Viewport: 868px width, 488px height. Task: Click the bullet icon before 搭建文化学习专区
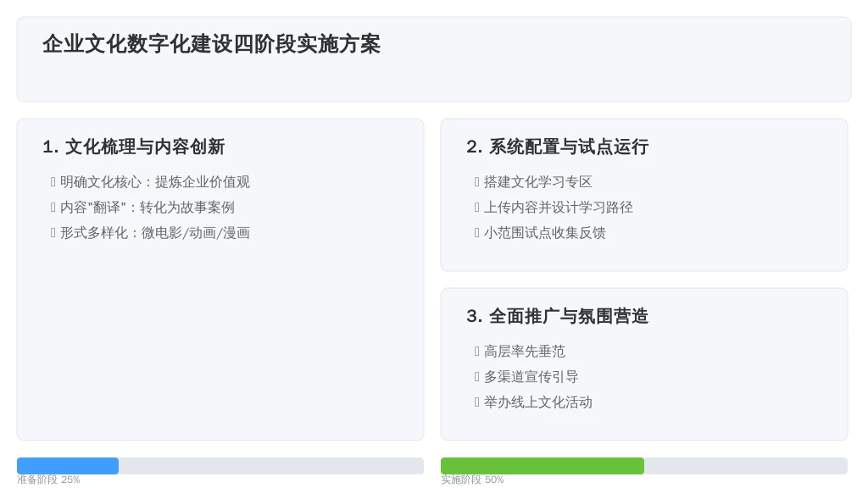tap(477, 182)
